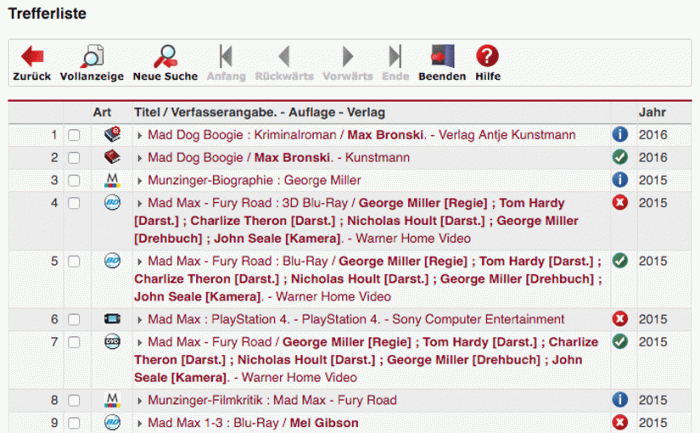Tick the checkbox for result 1
This screenshot has height=433, width=700.
[x=74, y=135]
